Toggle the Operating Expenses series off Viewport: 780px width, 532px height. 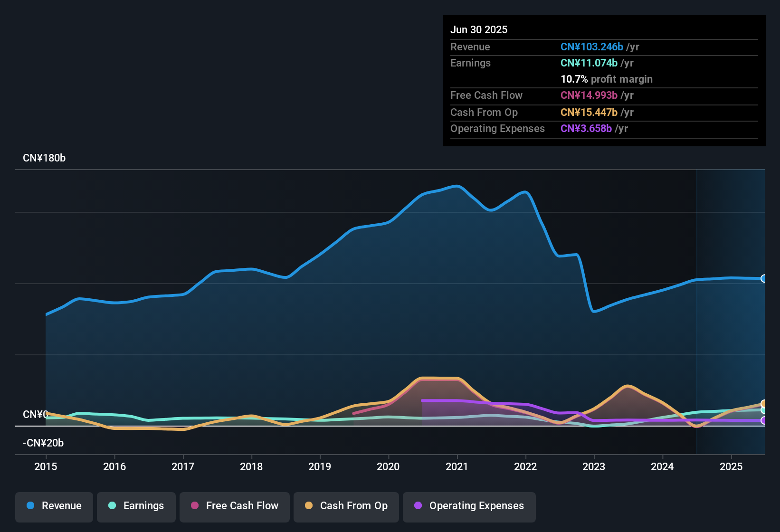(x=469, y=506)
